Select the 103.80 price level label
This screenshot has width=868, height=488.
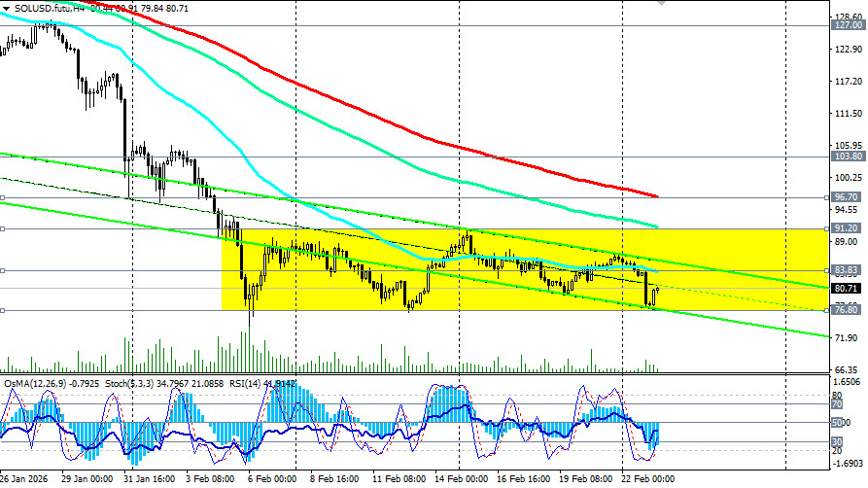(x=848, y=156)
